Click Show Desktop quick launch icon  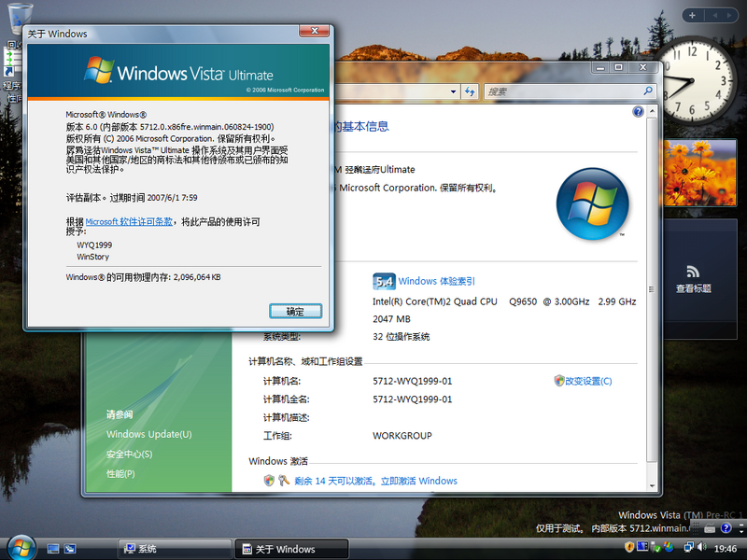[53, 549]
